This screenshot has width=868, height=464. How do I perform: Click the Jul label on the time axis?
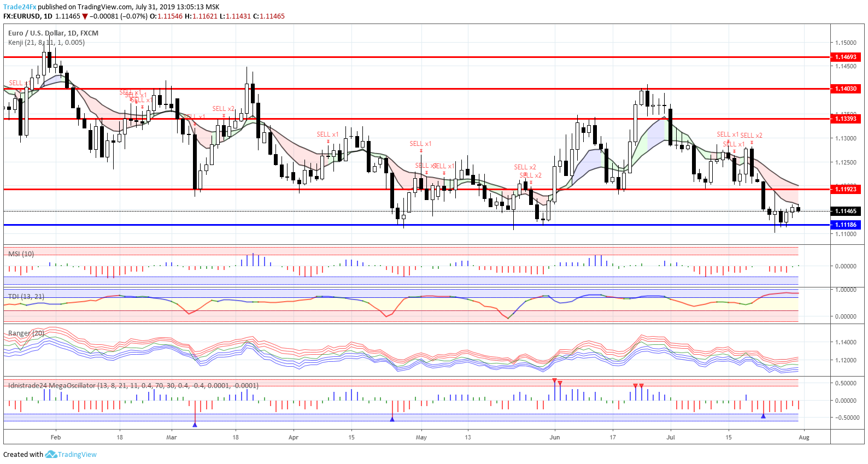tap(671, 437)
